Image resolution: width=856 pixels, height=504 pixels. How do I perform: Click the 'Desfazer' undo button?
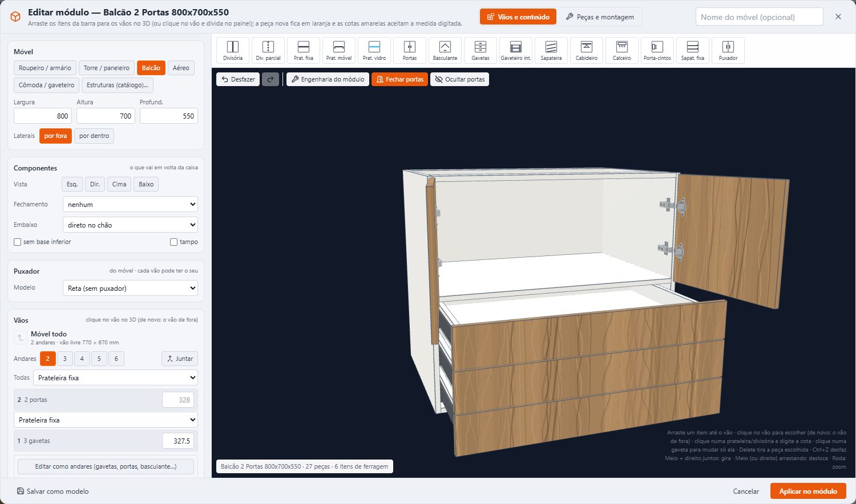click(x=238, y=79)
